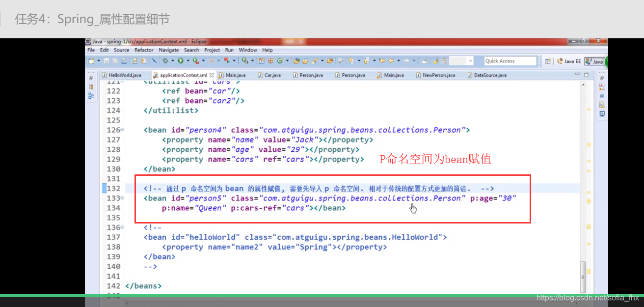Click the New Java Package icon
Image resolution: width=644 pixels, height=307 pixels.
coord(270,61)
